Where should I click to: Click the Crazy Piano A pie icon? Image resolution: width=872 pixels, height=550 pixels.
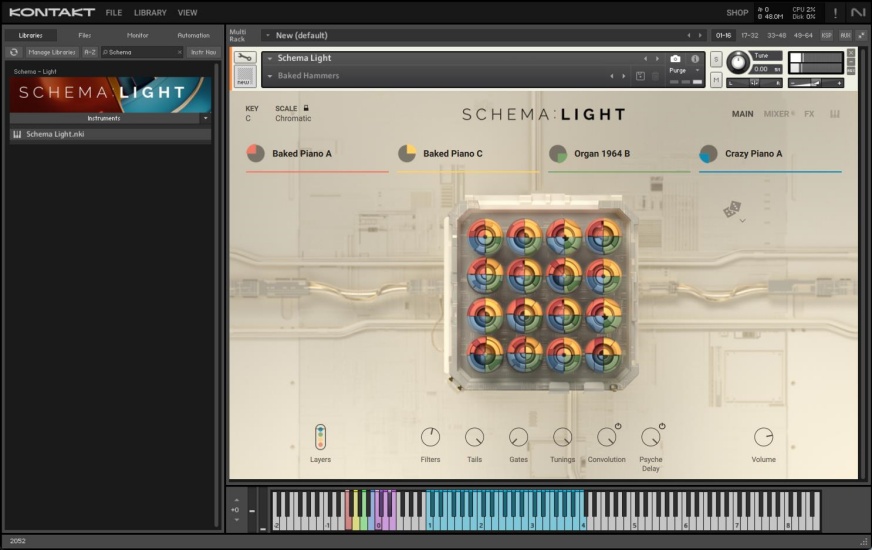click(708, 153)
